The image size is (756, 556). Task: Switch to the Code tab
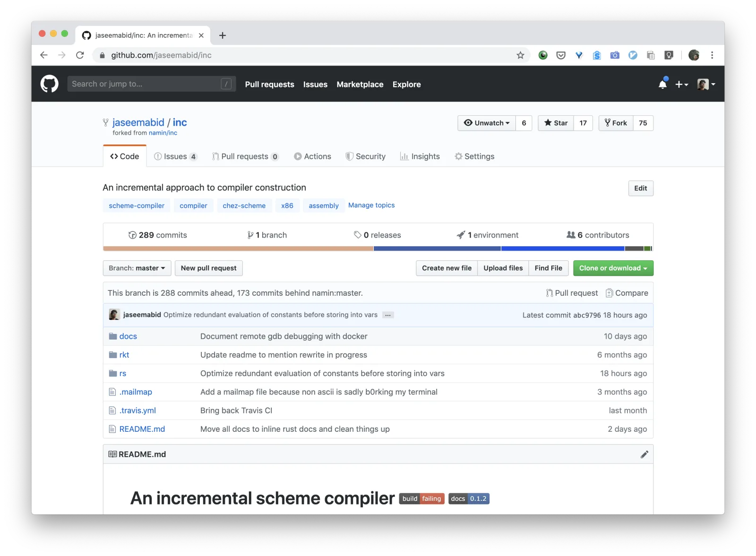click(x=125, y=156)
